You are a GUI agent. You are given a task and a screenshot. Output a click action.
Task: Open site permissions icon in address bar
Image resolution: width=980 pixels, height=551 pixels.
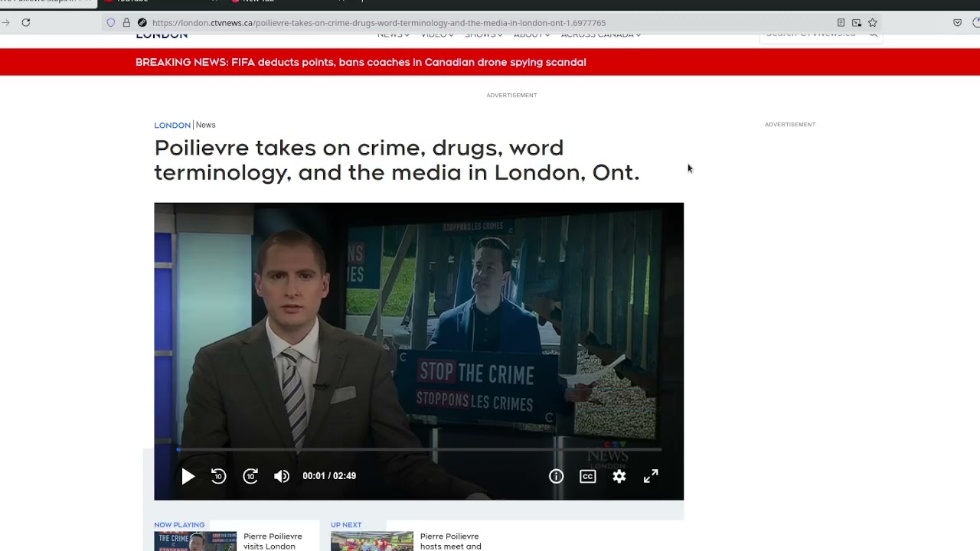pos(142,23)
